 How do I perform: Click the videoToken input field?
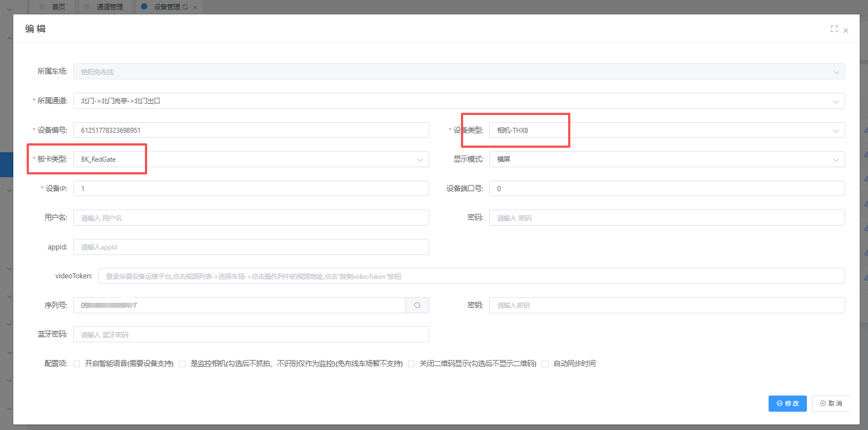pos(471,276)
